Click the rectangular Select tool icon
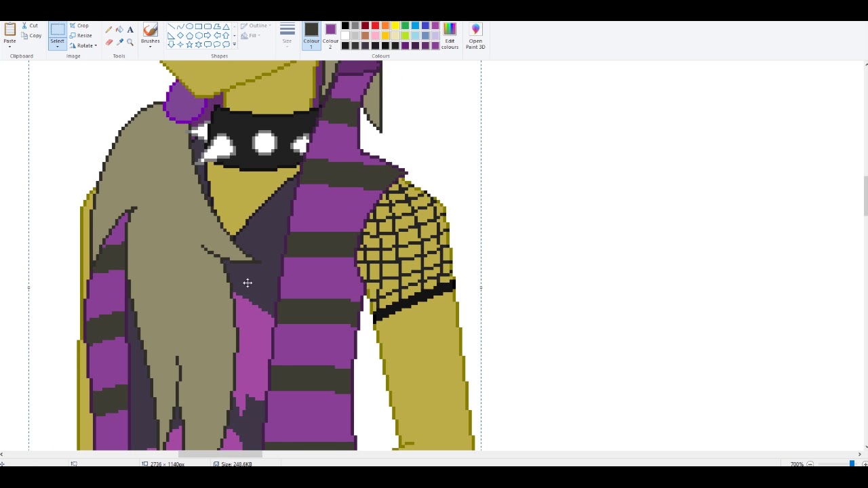Screen dimensions: 868x488 57,29
